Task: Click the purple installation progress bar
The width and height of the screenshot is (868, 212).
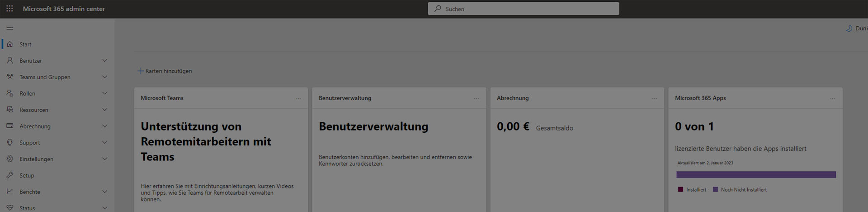Action: point(756,174)
